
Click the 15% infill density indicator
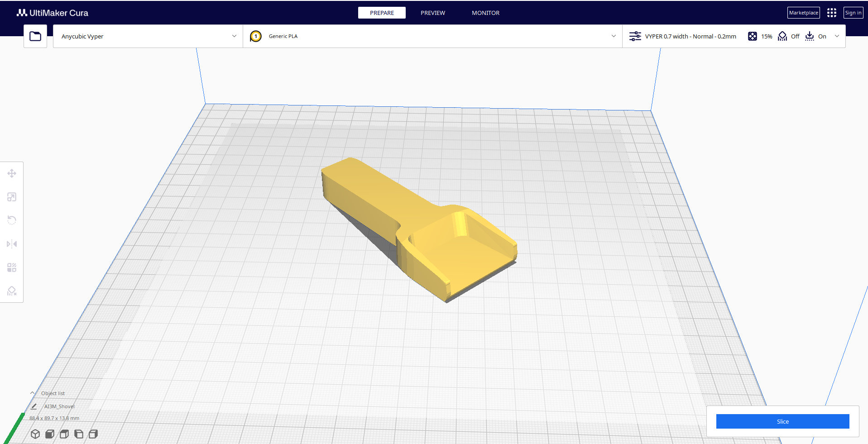tap(761, 36)
